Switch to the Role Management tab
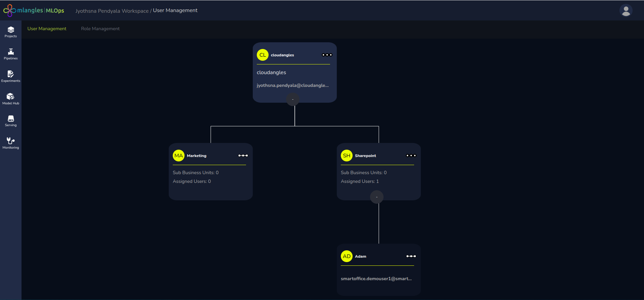The width and height of the screenshot is (644, 300). [x=100, y=29]
